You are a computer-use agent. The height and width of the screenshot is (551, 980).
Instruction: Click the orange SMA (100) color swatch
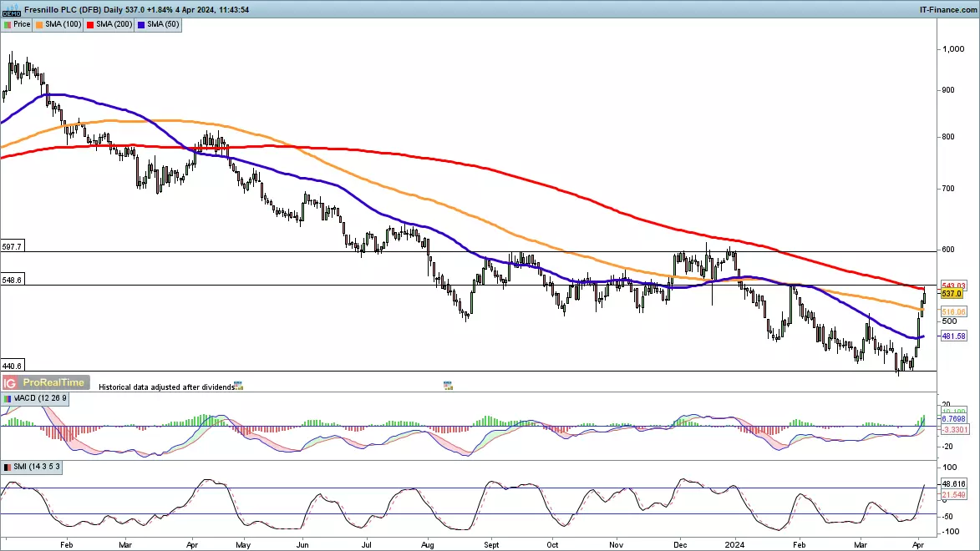pyautogui.click(x=39, y=24)
